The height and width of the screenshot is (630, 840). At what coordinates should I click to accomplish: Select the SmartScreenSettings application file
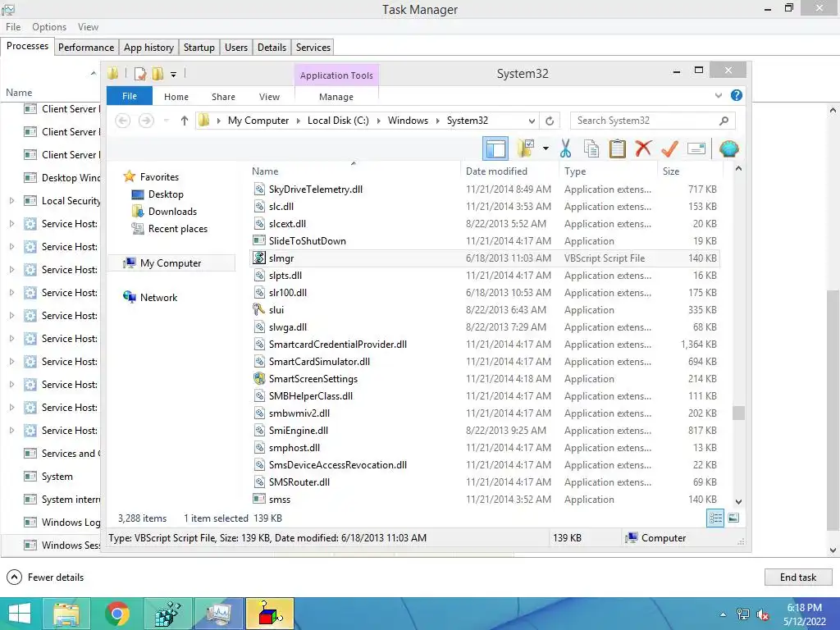[485, 379]
